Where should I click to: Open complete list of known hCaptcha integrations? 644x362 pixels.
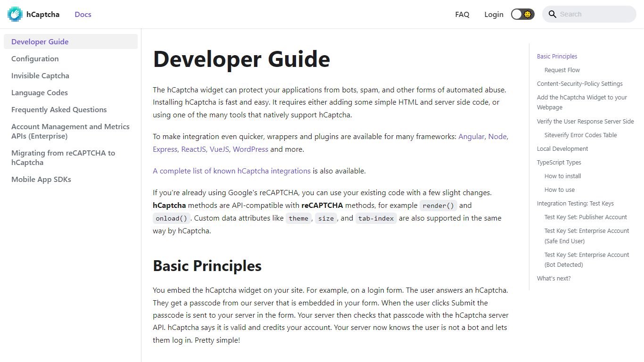click(231, 171)
